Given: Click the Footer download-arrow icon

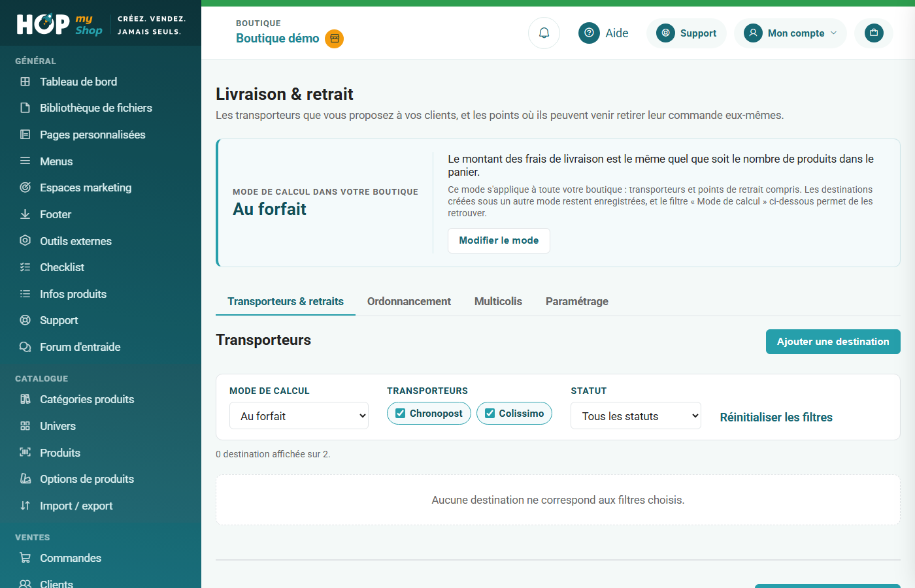Looking at the screenshot, I should pos(25,214).
